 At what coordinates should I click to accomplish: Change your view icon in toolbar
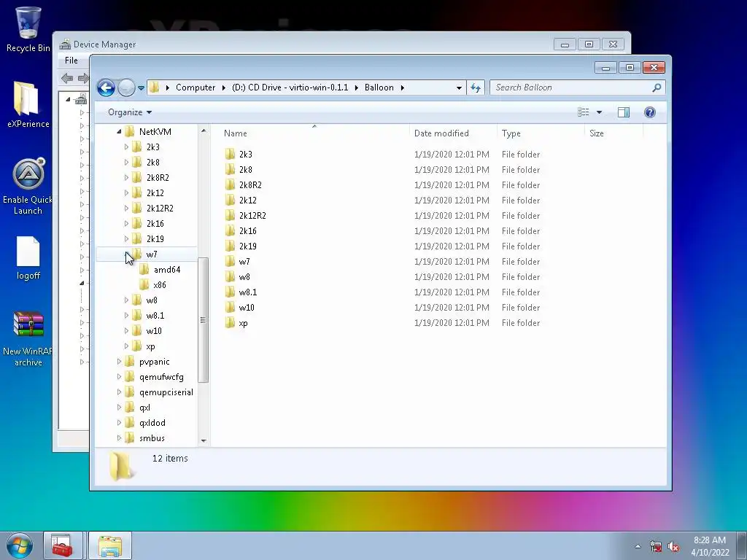tap(583, 112)
